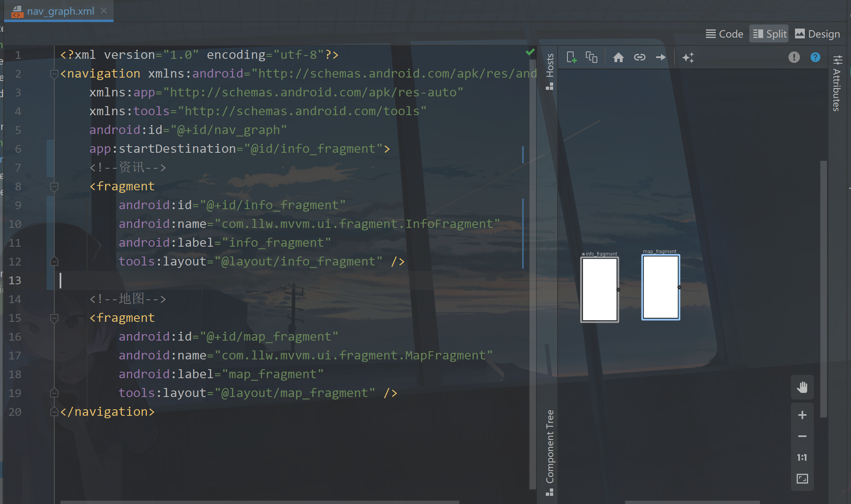Click the InfoFragment class name text
This screenshot has height=504, width=851.
(449, 224)
